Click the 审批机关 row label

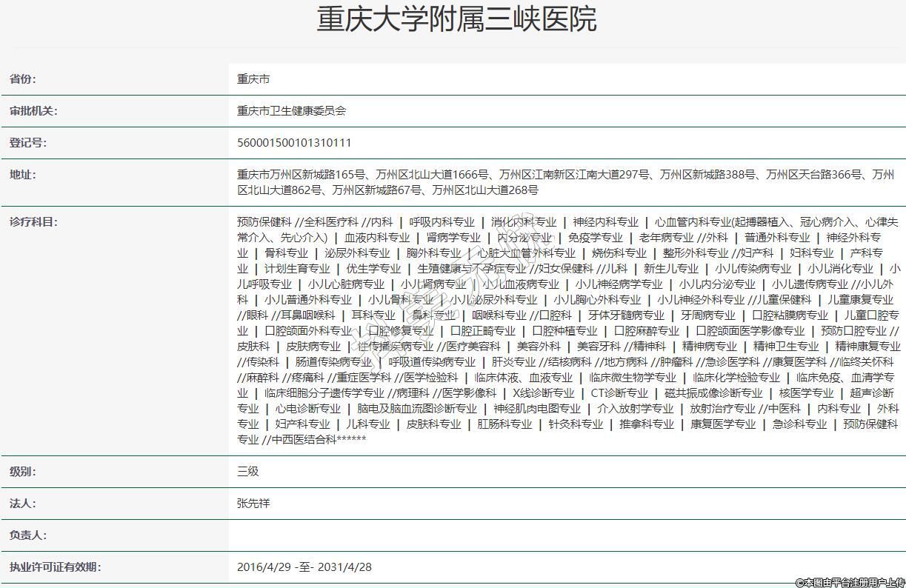33,111
